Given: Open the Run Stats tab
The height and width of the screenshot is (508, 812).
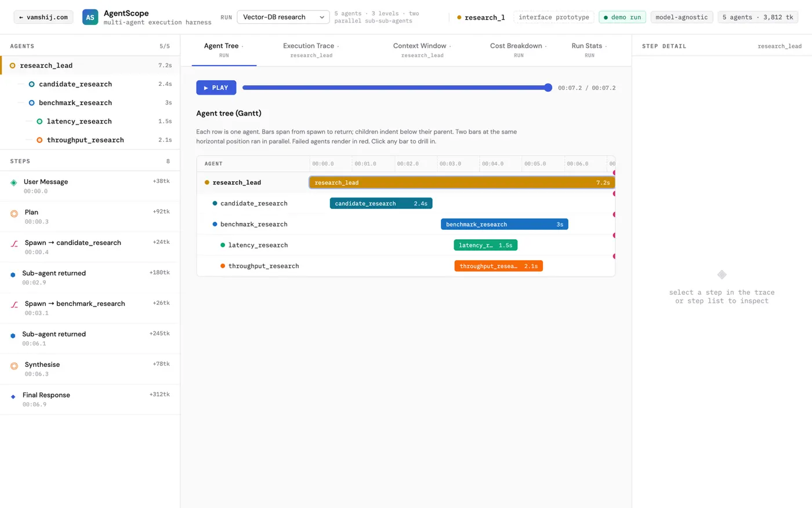Looking at the screenshot, I should coord(589,50).
